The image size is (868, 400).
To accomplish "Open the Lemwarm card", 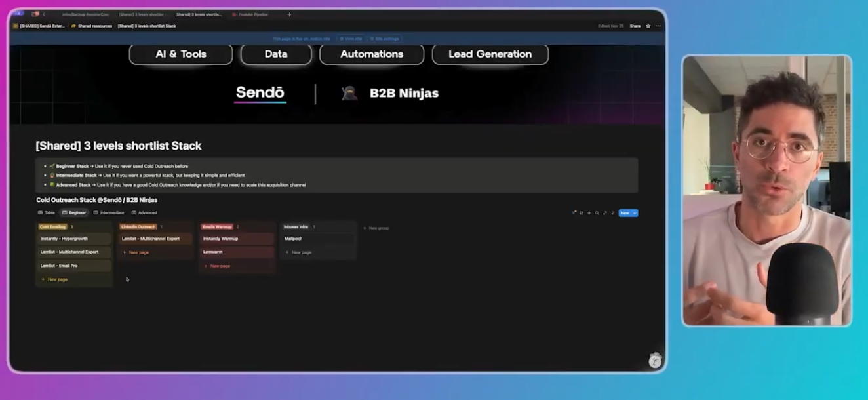I will tap(237, 252).
